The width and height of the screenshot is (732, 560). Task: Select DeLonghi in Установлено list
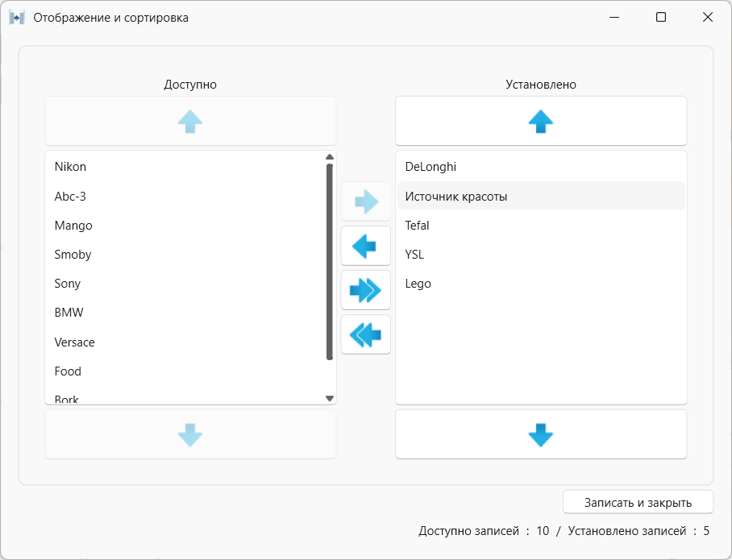(541, 167)
